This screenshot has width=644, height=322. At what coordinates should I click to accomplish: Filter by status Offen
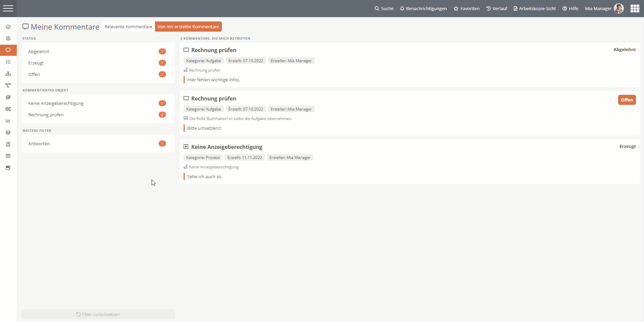[98, 74]
